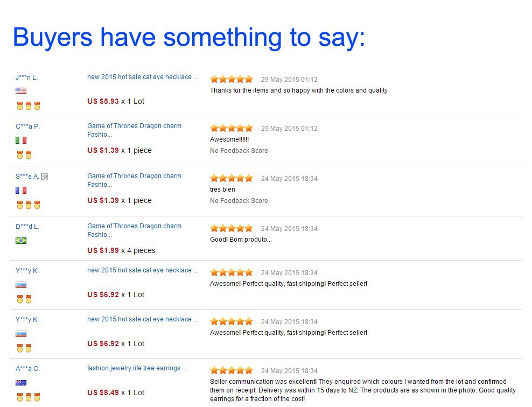Open the "fashion jewelry life tree earrings" link
The image size is (532, 407).
pos(137,368)
